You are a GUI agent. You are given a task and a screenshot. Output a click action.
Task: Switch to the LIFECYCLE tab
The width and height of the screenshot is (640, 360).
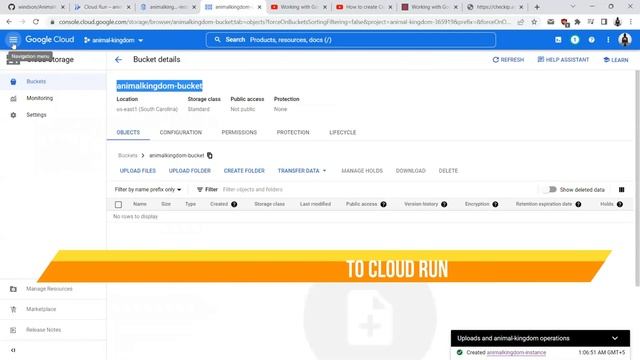343,132
